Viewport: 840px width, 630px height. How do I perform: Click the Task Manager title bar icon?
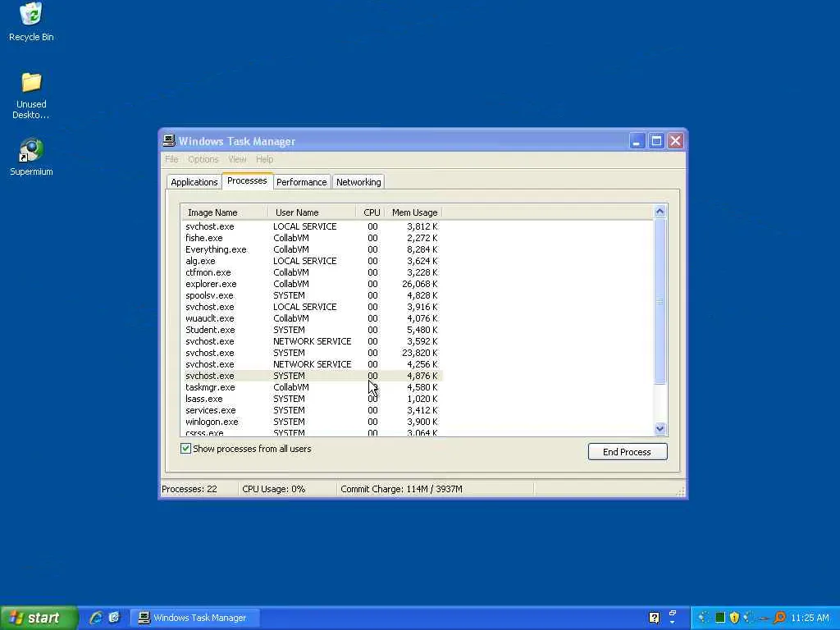coord(169,141)
